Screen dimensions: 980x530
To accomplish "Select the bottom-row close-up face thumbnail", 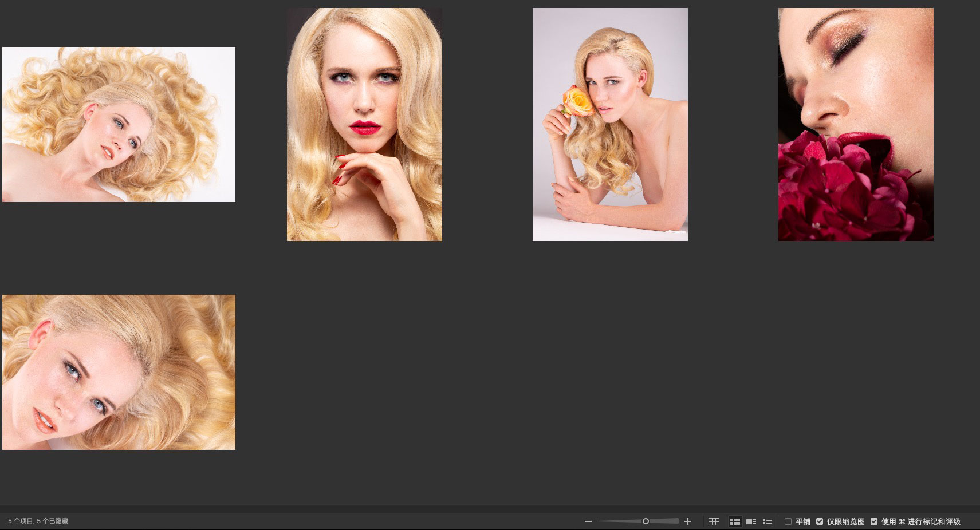I will (119, 372).
